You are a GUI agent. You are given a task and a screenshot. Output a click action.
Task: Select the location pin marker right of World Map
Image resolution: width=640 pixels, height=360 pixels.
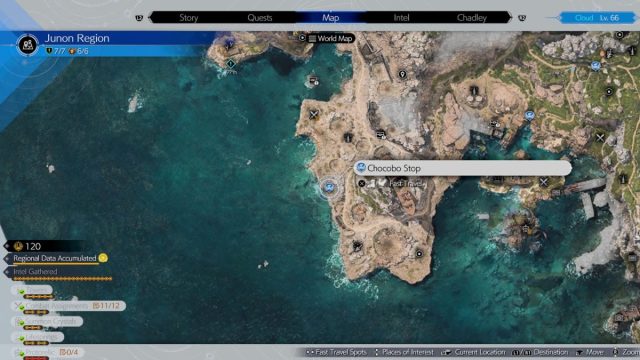pos(402,74)
